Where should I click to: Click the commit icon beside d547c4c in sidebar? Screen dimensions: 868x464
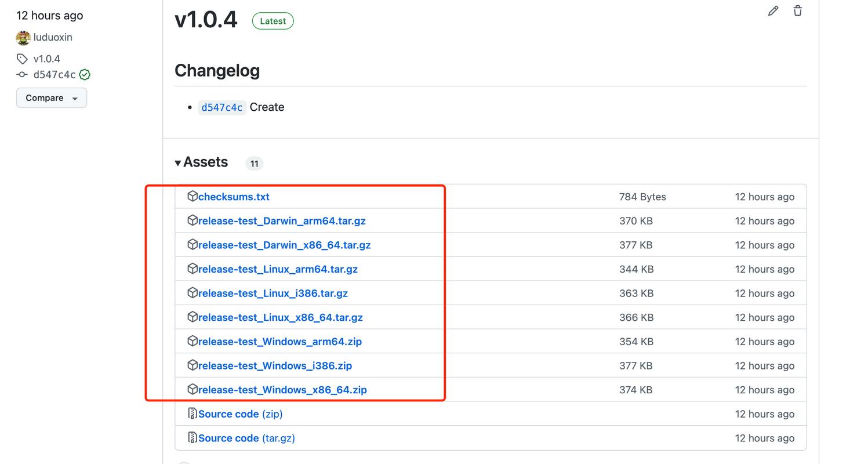pyautogui.click(x=22, y=75)
